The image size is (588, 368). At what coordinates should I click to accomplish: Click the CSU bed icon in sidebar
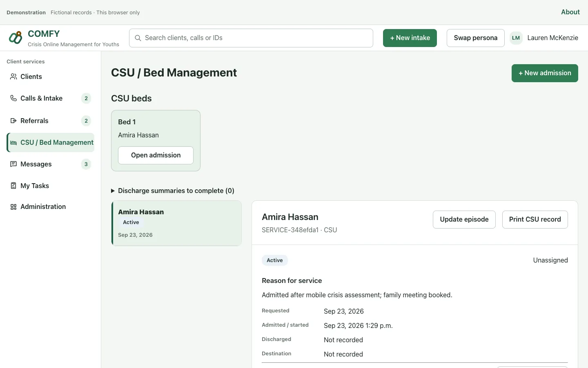click(x=13, y=142)
